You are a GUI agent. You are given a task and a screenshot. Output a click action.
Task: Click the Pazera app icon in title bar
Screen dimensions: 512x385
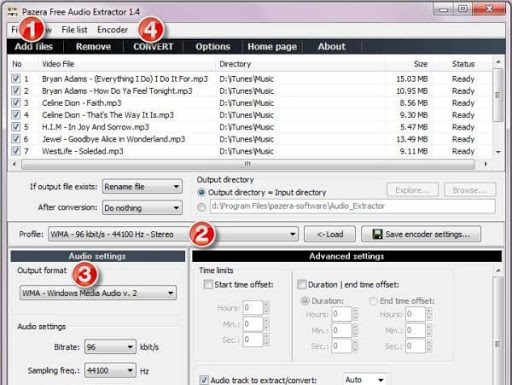[13, 12]
